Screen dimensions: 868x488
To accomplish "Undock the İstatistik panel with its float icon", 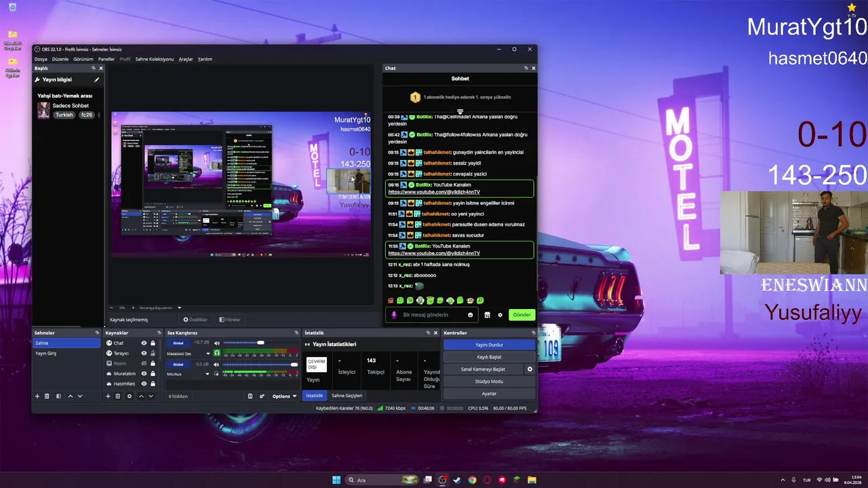I will point(427,333).
